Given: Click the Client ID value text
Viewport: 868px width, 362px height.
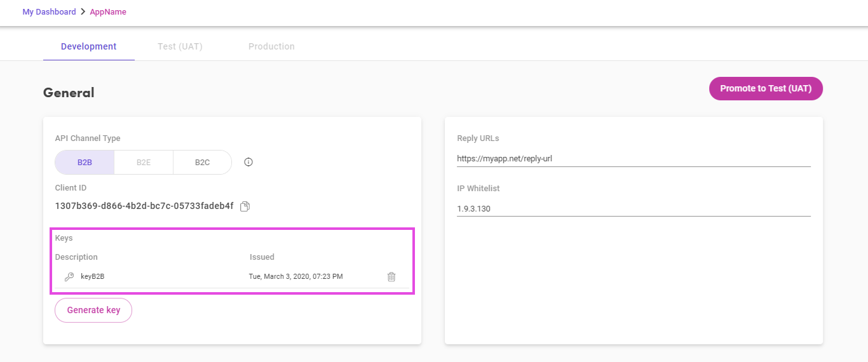Looking at the screenshot, I should pos(144,206).
